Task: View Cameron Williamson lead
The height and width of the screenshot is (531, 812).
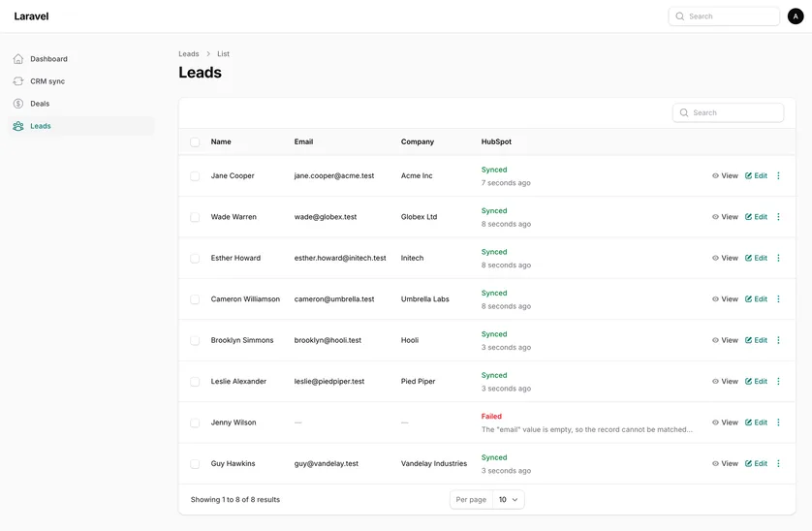Action: 725,298
